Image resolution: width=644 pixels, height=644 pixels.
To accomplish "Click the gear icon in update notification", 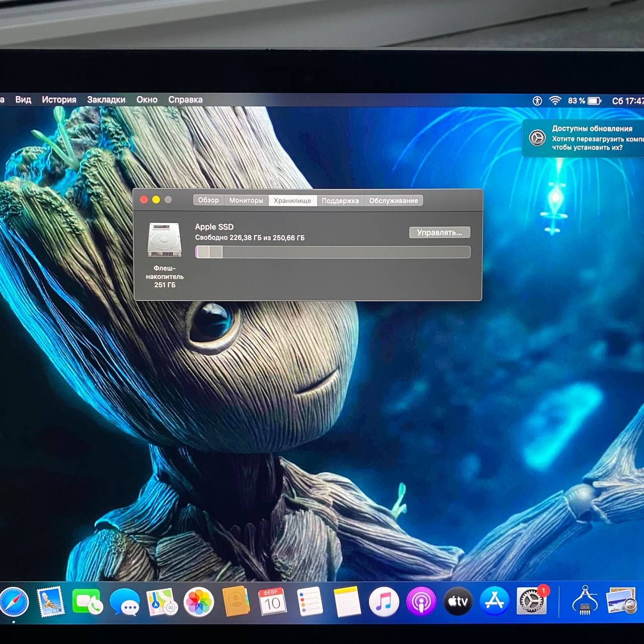I will tap(537, 137).
